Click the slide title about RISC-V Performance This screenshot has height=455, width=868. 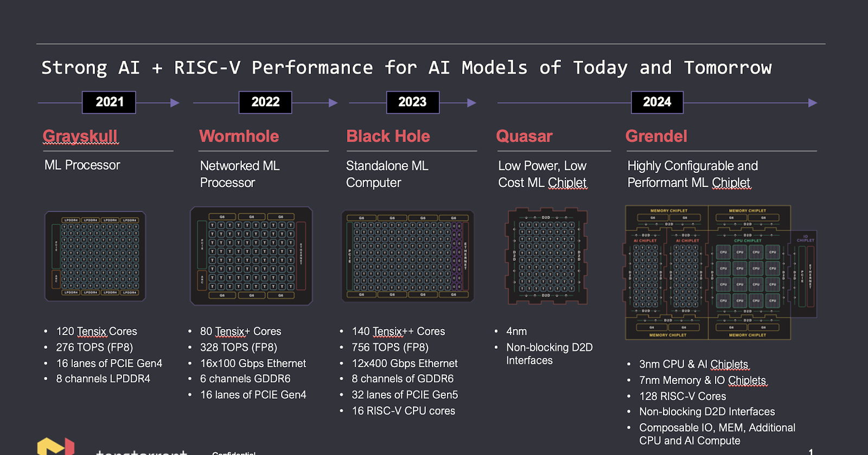pos(406,68)
